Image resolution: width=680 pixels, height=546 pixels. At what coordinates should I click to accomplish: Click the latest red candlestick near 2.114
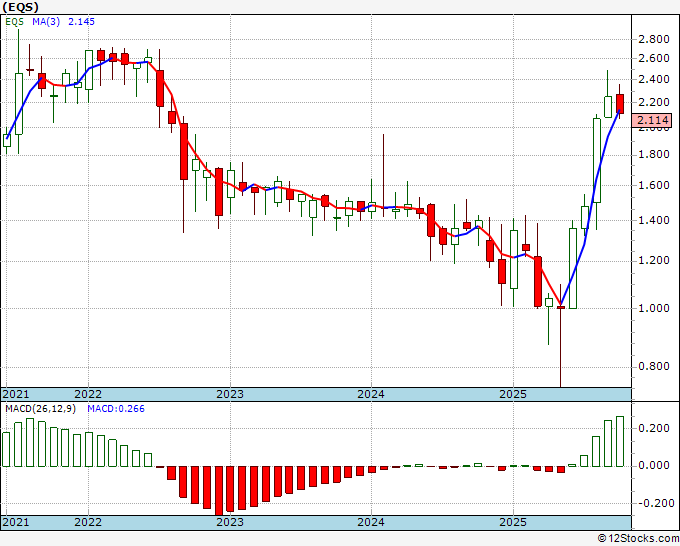(x=620, y=104)
